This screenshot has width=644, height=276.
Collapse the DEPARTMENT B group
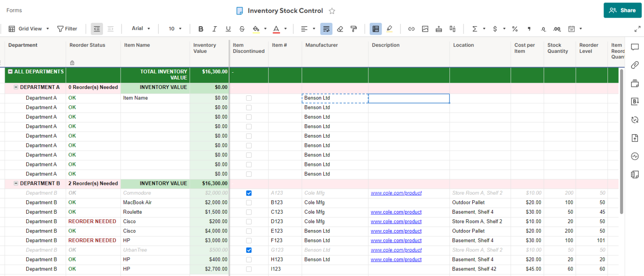click(16, 184)
